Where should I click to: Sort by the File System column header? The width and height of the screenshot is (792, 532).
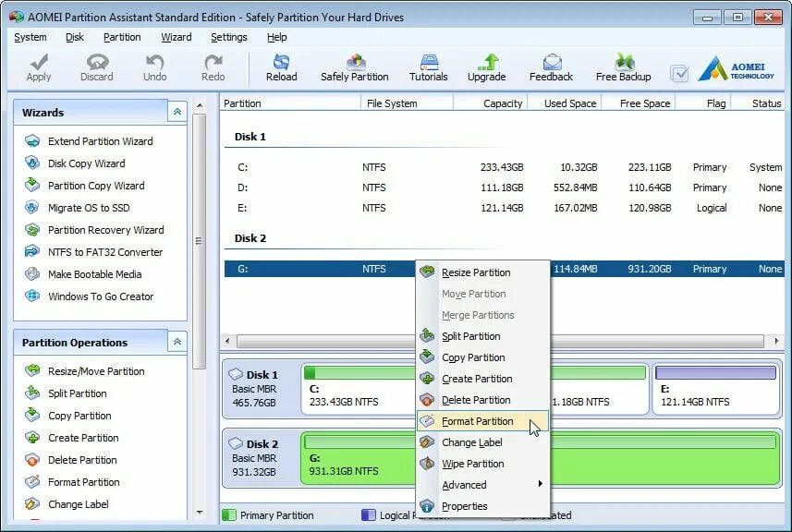click(x=408, y=103)
